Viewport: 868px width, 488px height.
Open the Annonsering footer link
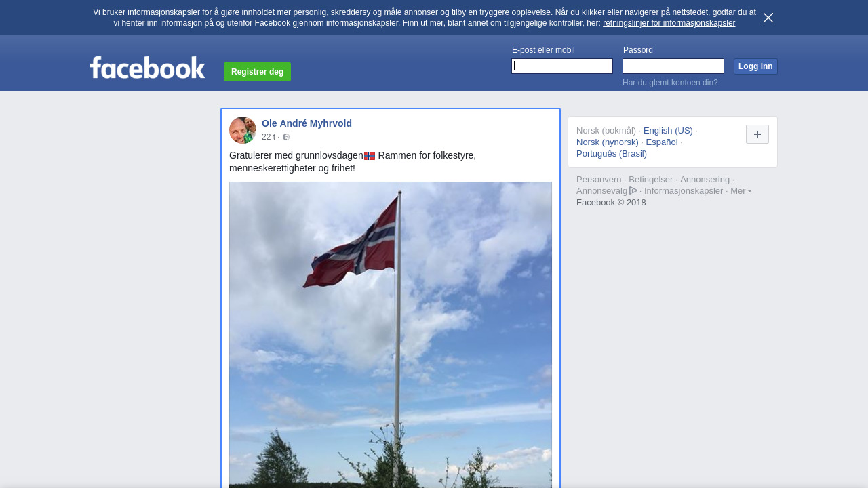tap(705, 179)
